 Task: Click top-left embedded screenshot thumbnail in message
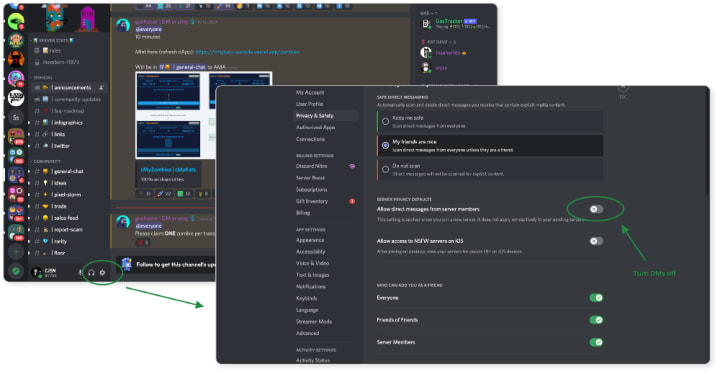pyautogui.click(x=169, y=91)
